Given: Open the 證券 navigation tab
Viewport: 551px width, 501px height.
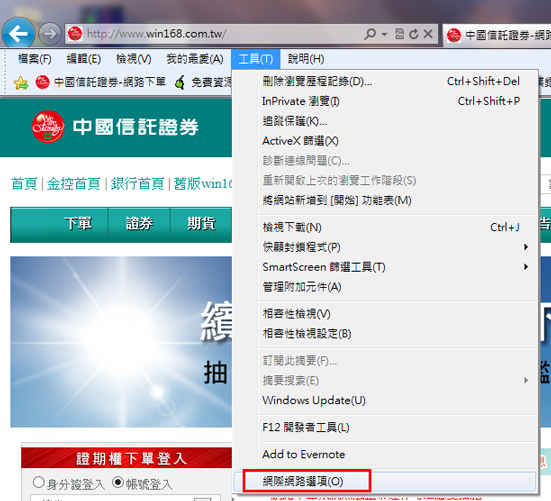Looking at the screenshot, I should [x=140, y=224].
